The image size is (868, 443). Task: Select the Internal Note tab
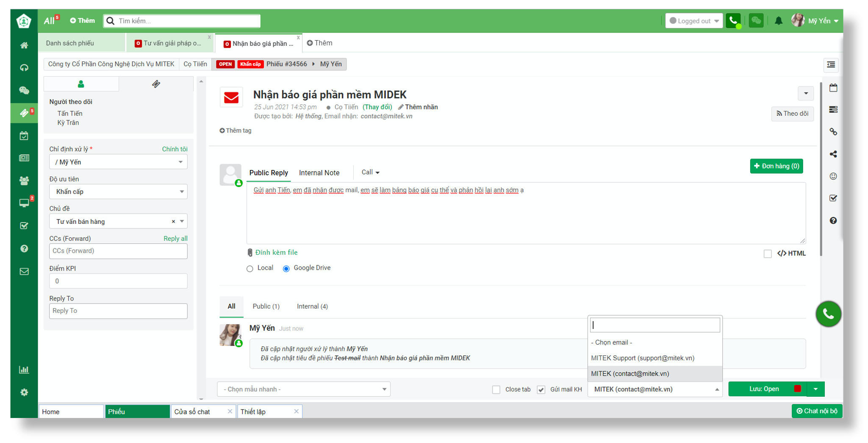319,173
